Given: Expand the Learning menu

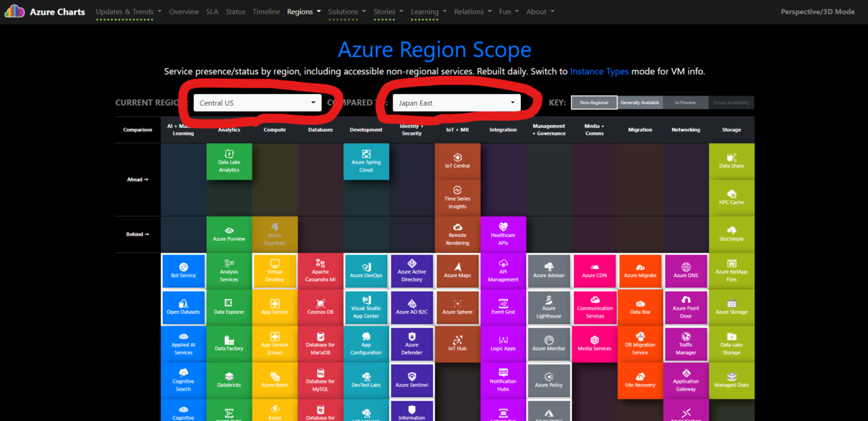Looking at the screenshot, I should [429, 12].
